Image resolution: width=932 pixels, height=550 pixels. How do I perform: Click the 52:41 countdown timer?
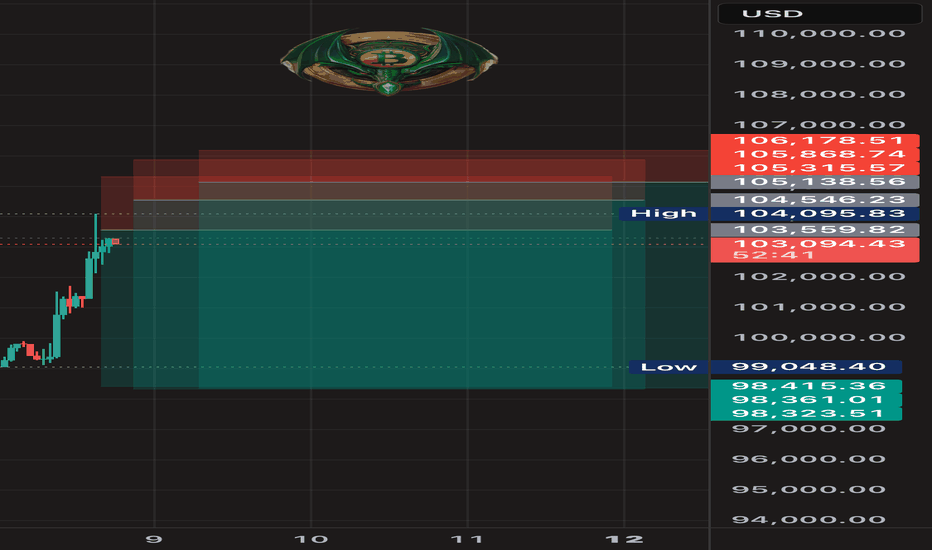774,256
